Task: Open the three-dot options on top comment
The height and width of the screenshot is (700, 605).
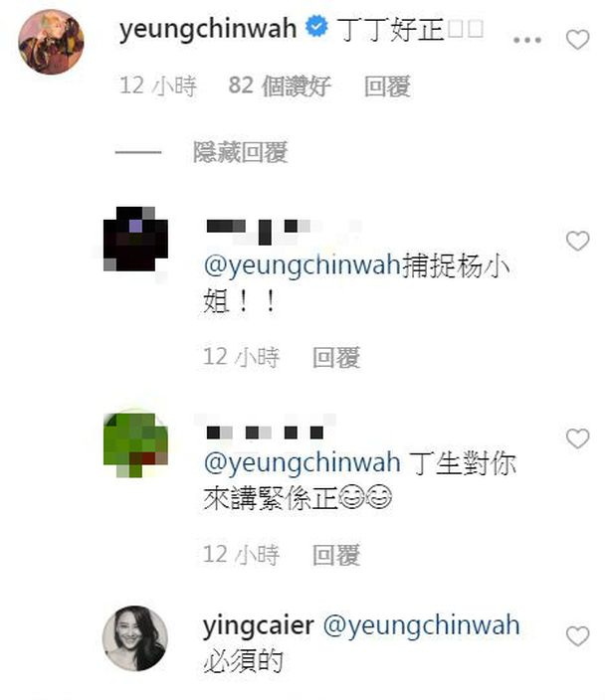Action: click(527, 40)
